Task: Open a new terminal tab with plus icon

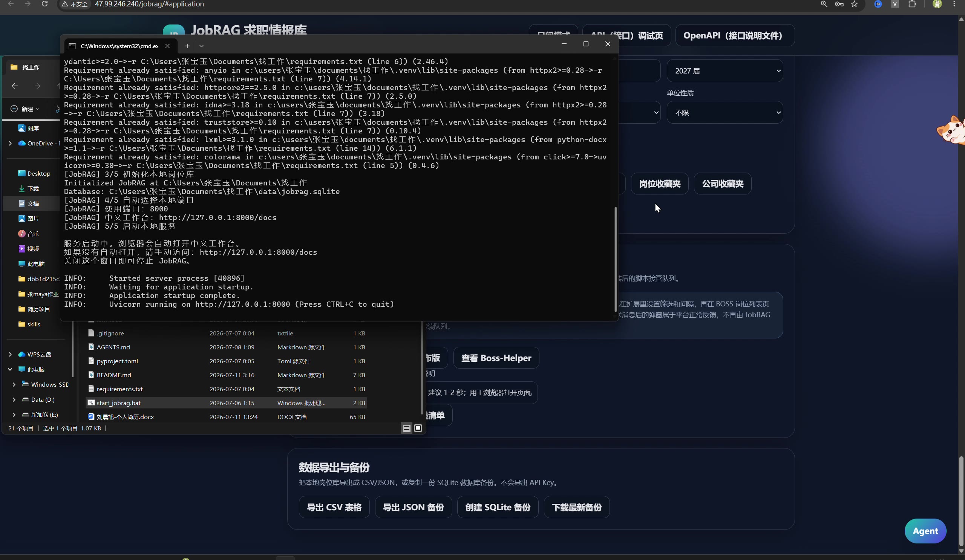Action: (x=187, y=46)
